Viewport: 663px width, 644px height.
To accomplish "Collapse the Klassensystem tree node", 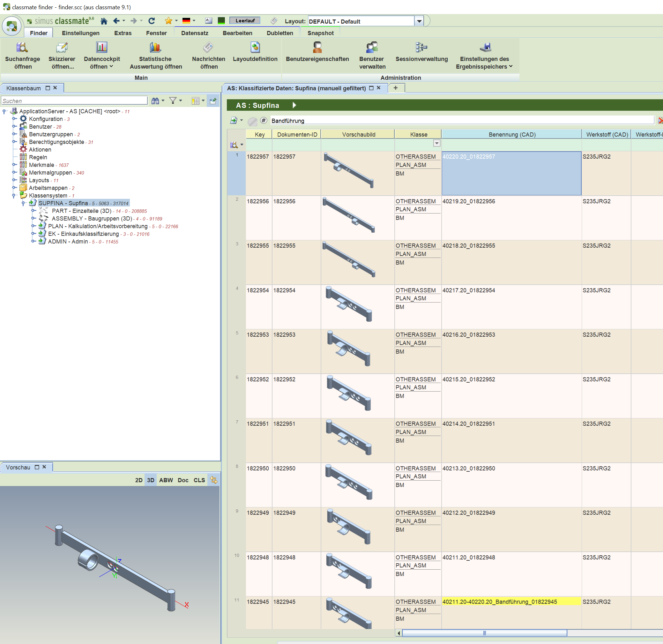I will pos(14,196).
